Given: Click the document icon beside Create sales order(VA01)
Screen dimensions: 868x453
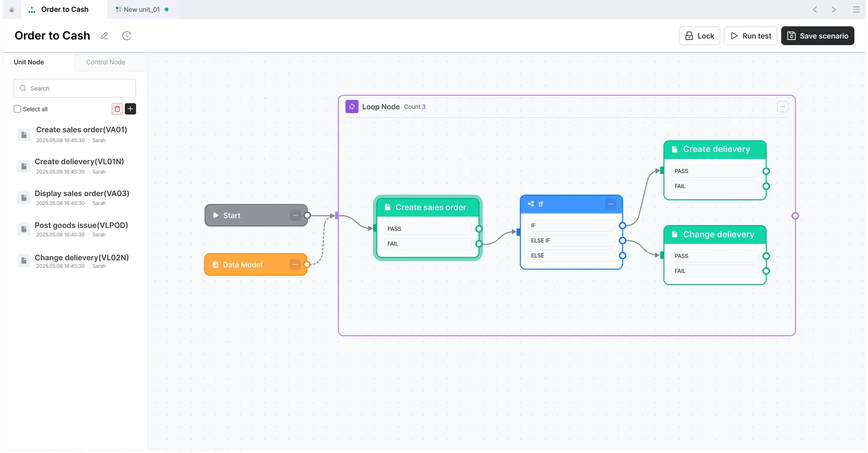Looking at the screenshot, I should (x=24, y=134).
